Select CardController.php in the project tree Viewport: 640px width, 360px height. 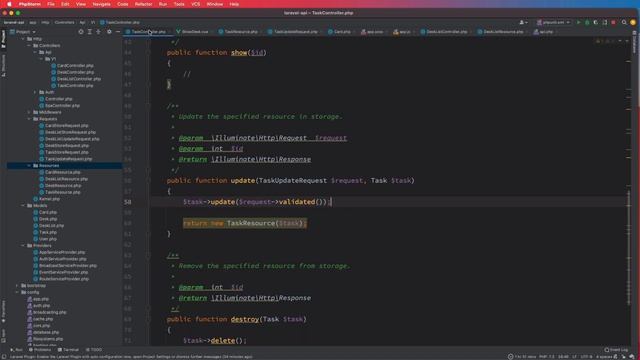coord(75,65)
